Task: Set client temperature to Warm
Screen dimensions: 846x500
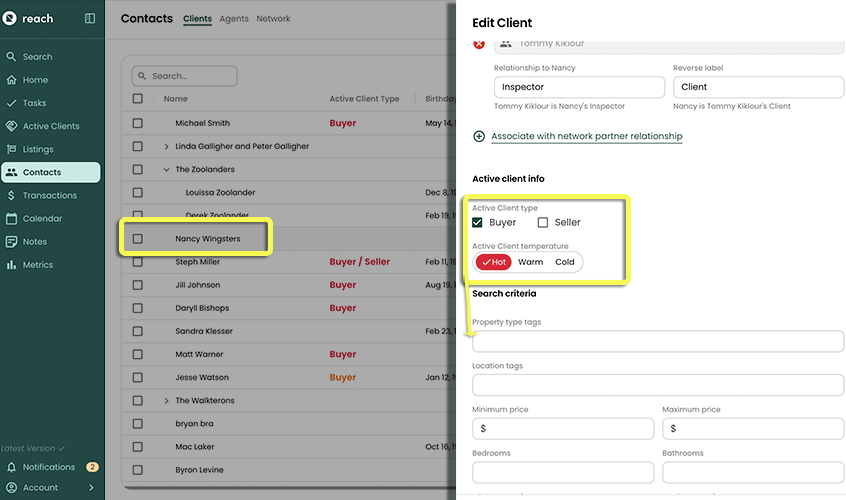Action: click(530, 262)
